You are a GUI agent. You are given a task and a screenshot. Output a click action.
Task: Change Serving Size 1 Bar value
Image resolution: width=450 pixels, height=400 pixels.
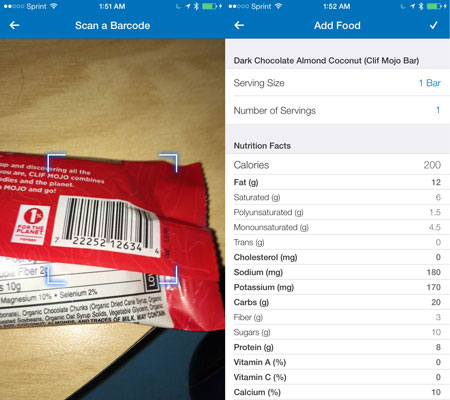coord(429,83)
